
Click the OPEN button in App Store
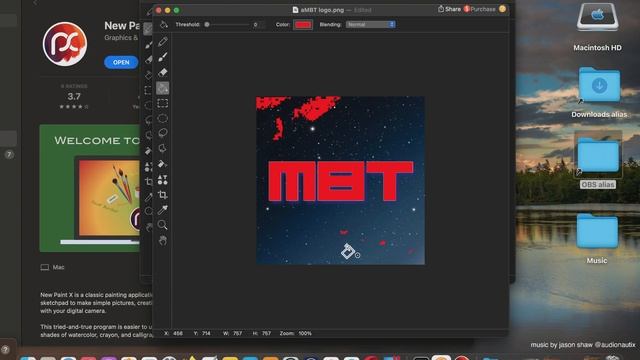coord(121,62)
